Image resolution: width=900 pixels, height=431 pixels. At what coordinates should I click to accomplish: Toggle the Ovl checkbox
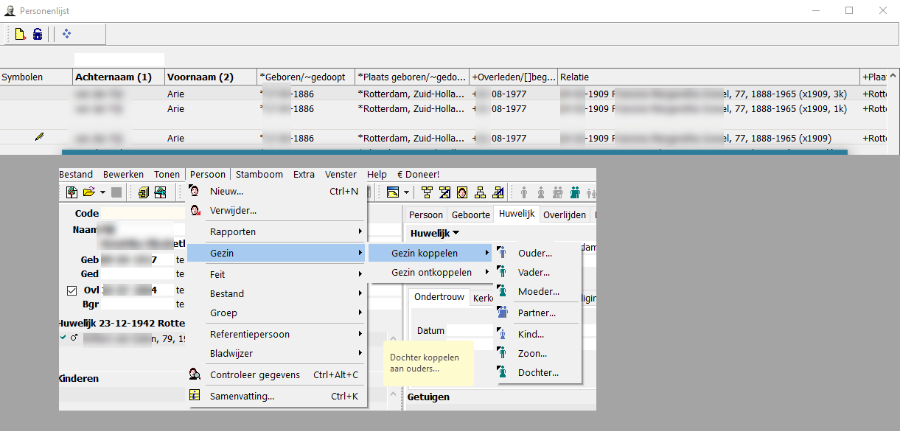pos(70,291)
